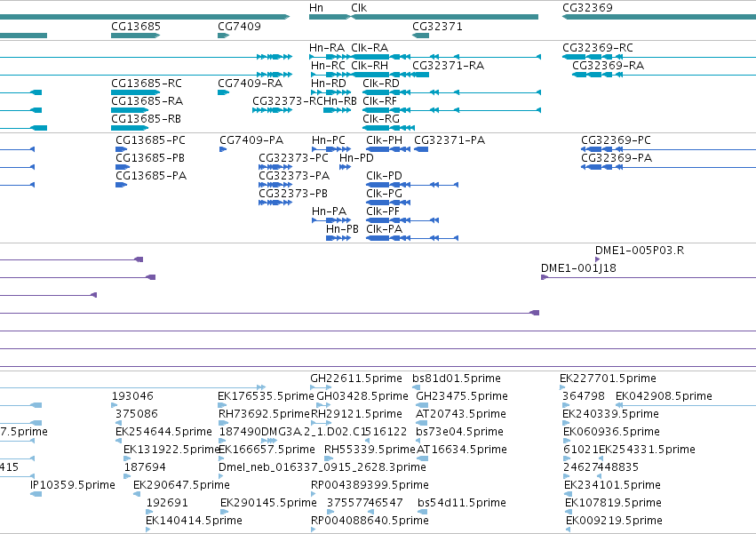Select EST EK290647.5prime

pos(137,493)
